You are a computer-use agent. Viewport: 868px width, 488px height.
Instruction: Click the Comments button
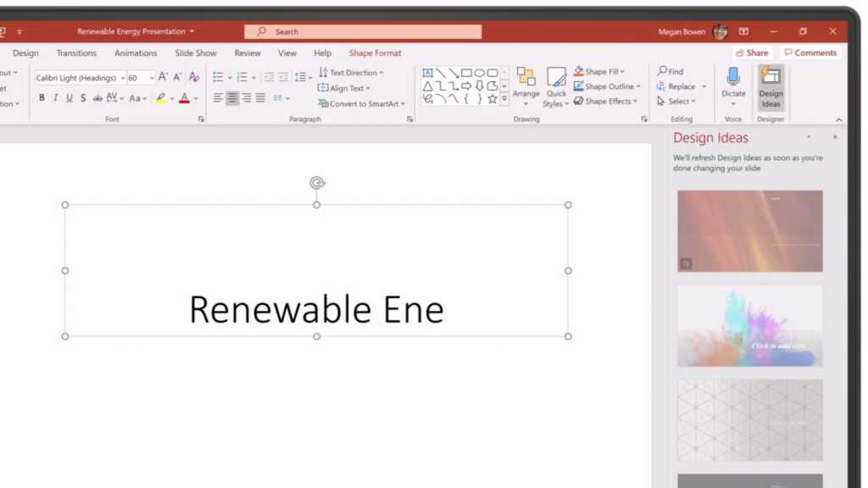point(810,53)
